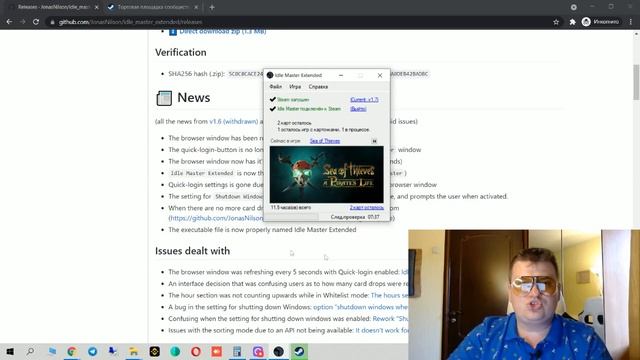Image resolution: width=640 pixels, height=360 pixels.
Task: Open File Explorer from the taskbar
Action: pos(133,351)
